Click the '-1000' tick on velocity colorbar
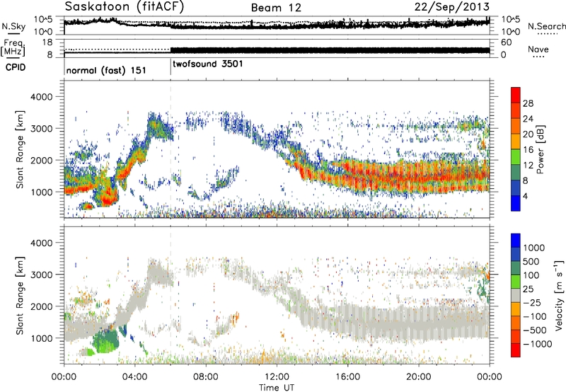 (x=537, y=344)
